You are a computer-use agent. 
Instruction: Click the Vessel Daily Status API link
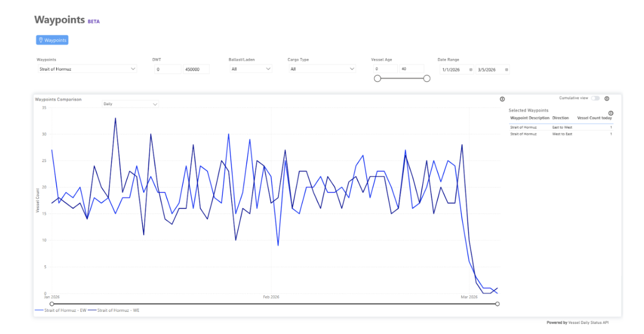coord(589,323)
